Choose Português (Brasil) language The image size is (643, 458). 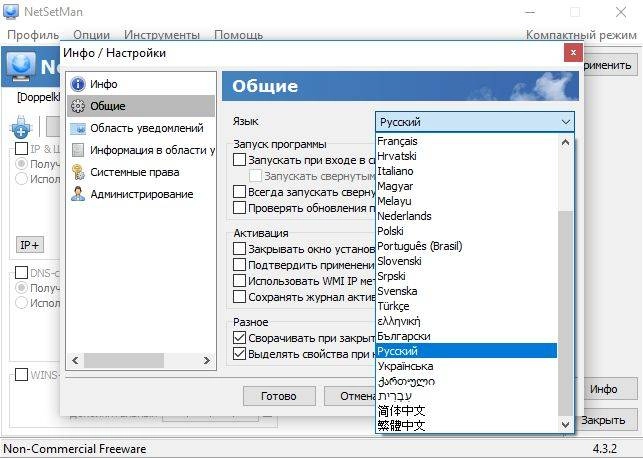(466, 246)
